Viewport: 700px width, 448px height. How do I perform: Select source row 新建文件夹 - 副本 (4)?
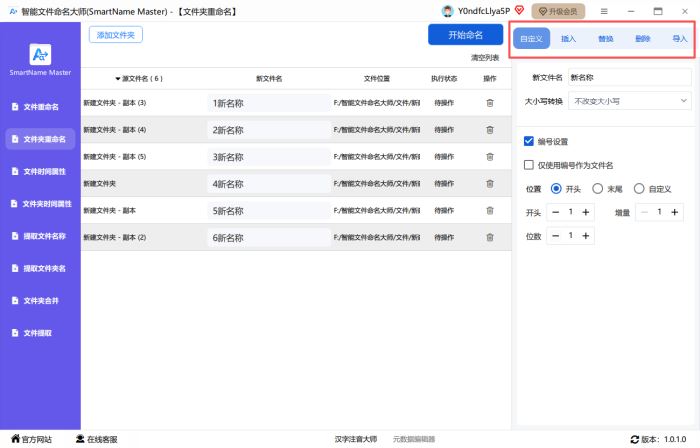(x=115, y=130)
